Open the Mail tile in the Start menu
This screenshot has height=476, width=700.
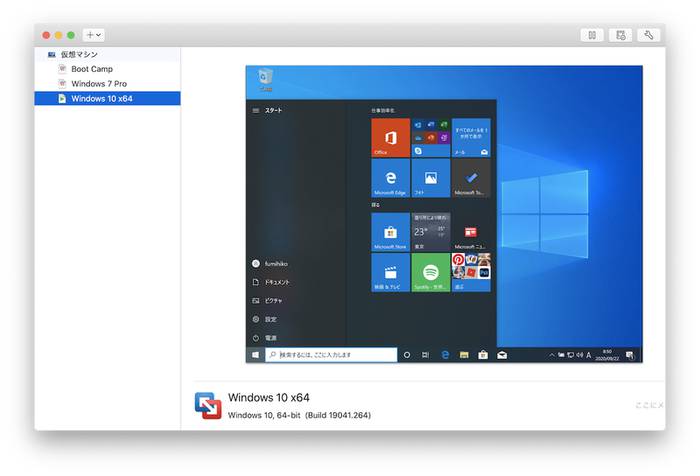pyautogui.click(x=471, y=138)
